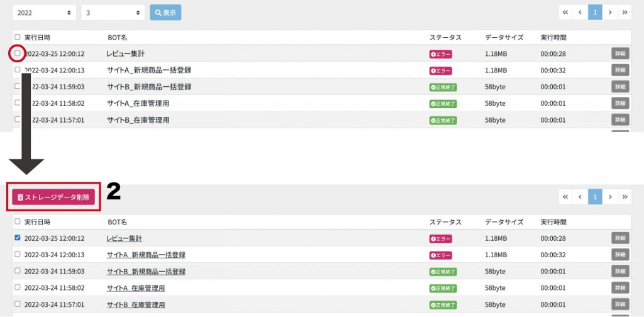Uncheck the checked レビュー集計 row in bottom table
Viewport: 644px width, 317px height.
point(17,237)
